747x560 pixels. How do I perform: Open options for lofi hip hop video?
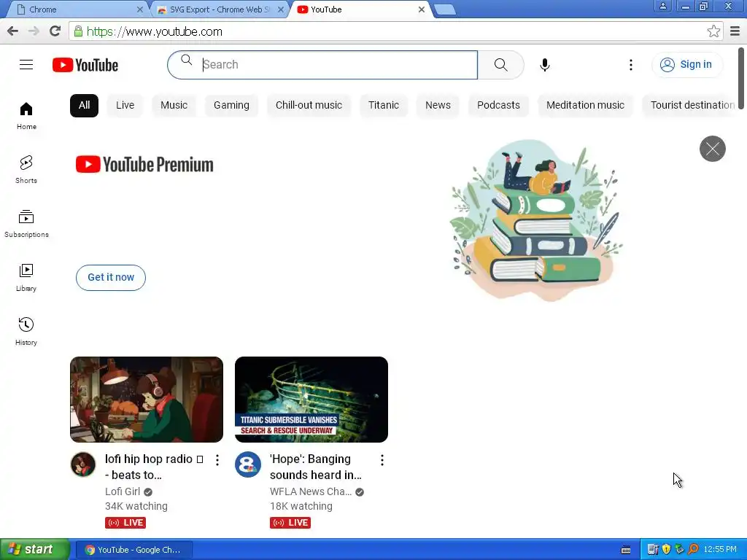pyautogui.click(x=217, y=460)
